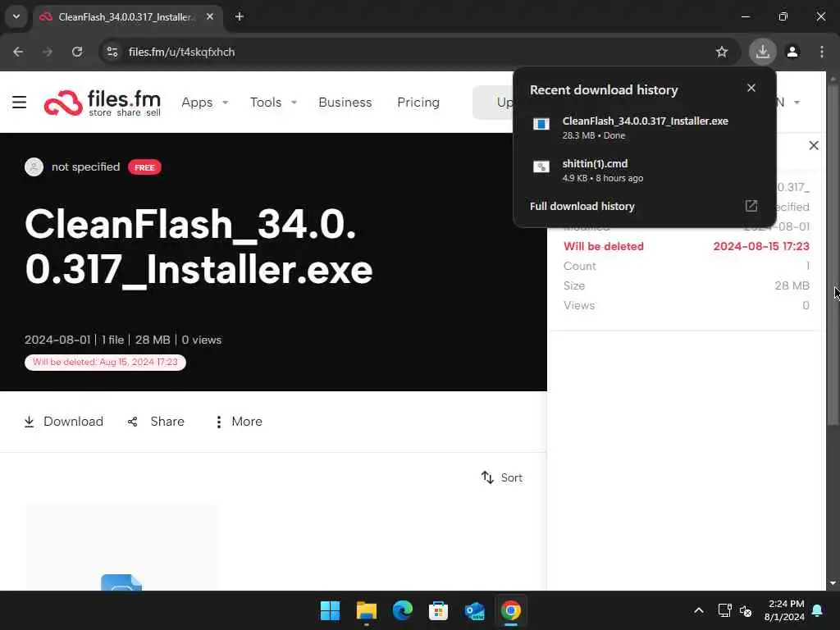Click the Download button

[64, 422]
